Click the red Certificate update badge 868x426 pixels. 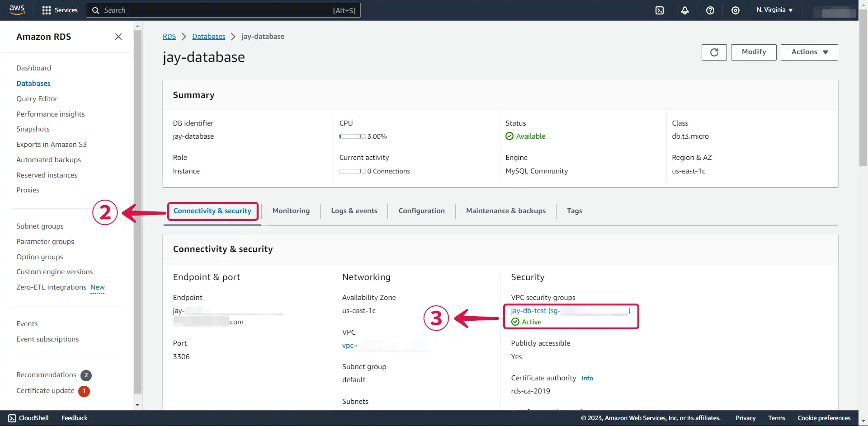[x=84, y=391]
